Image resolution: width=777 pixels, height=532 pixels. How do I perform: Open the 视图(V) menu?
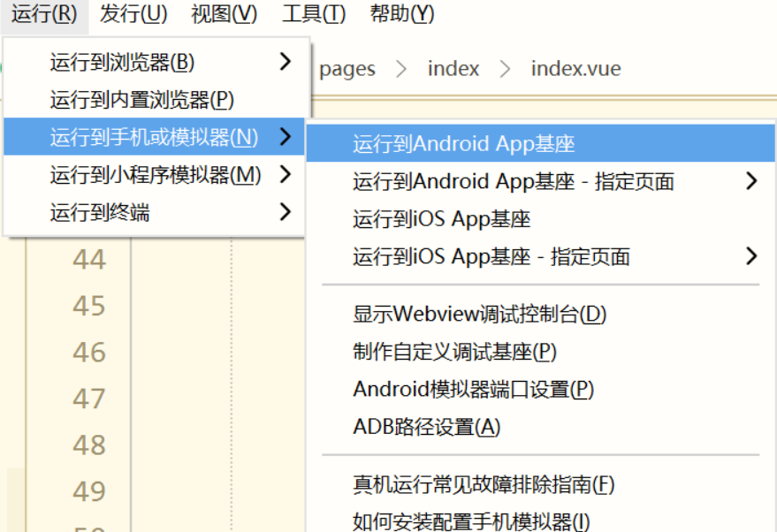point(224,14)
